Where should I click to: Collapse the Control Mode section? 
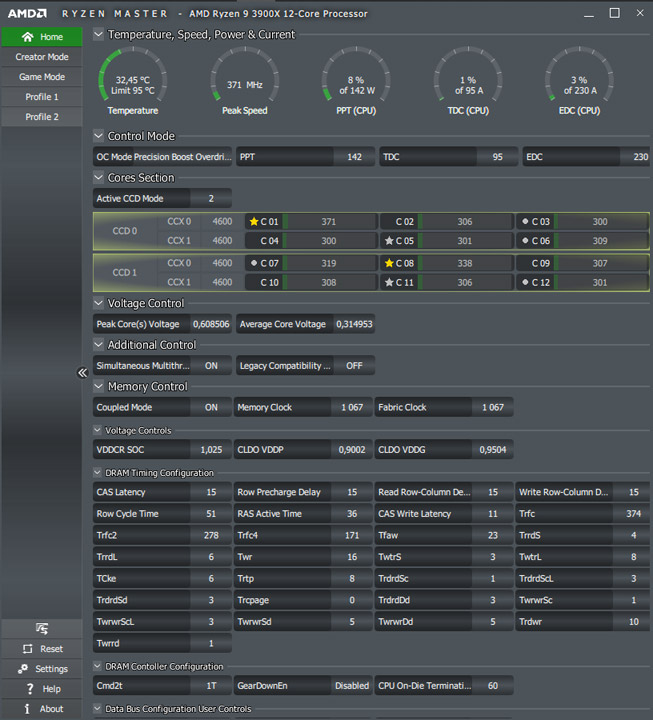(98, 136)
